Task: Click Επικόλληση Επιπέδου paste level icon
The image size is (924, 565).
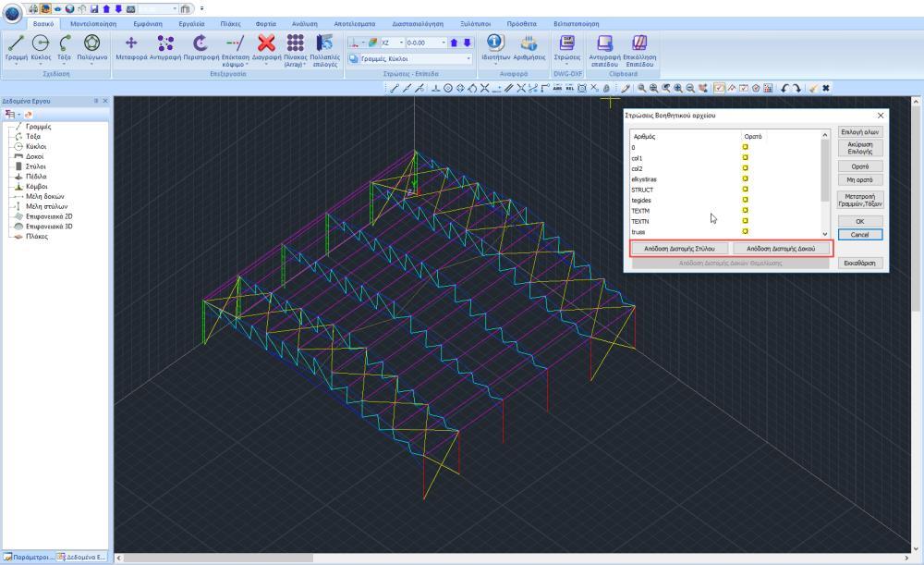Action: (x=639, y=50)
